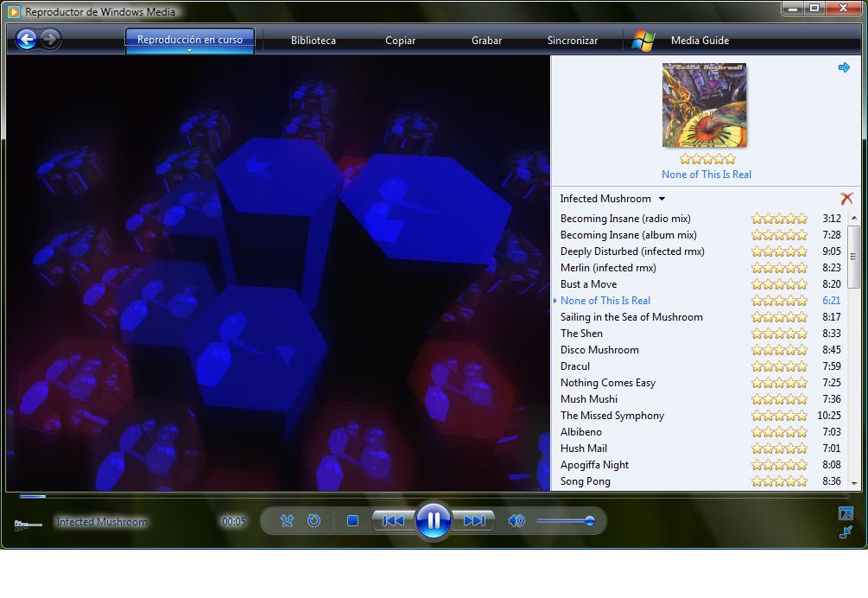Screen dimensions: 868x598
Task: Mute the speaker volume
Action: (518, 520)
